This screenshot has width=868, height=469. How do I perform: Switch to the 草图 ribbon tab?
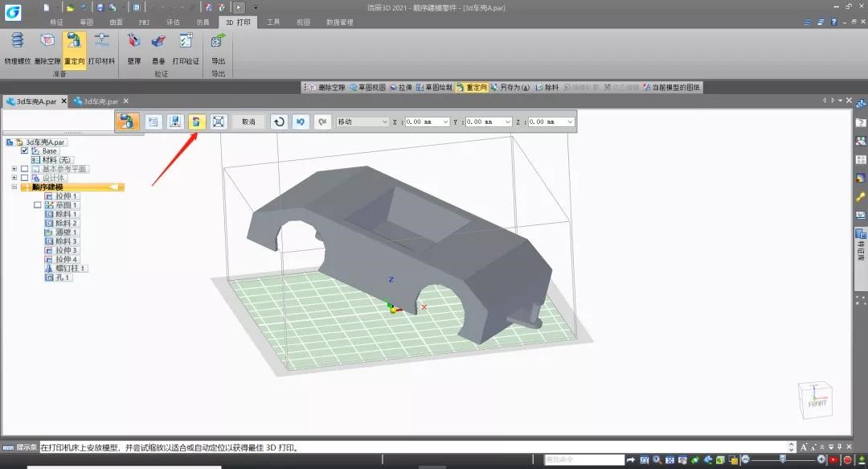pos(86,23)
